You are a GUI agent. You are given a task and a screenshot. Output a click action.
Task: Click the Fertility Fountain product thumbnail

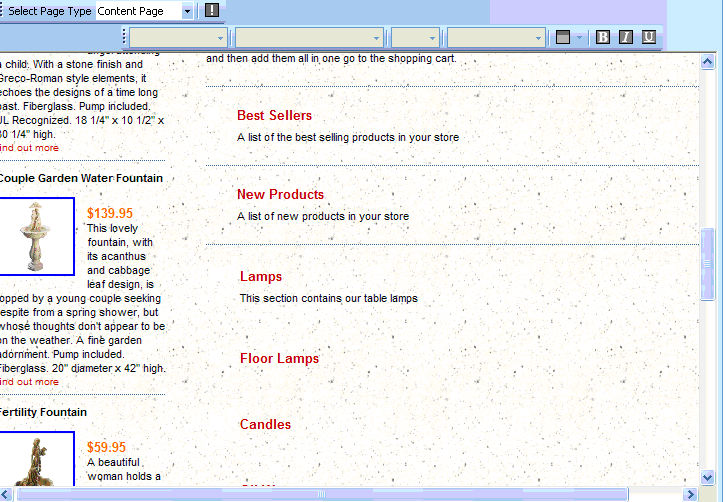point(36,458)
